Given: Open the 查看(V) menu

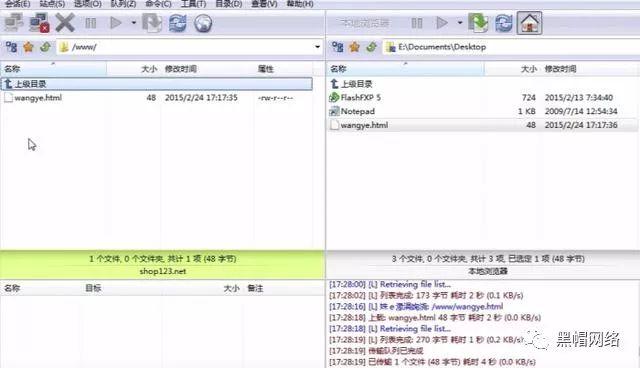Looking at the screenshot, I should click(264, 4).
